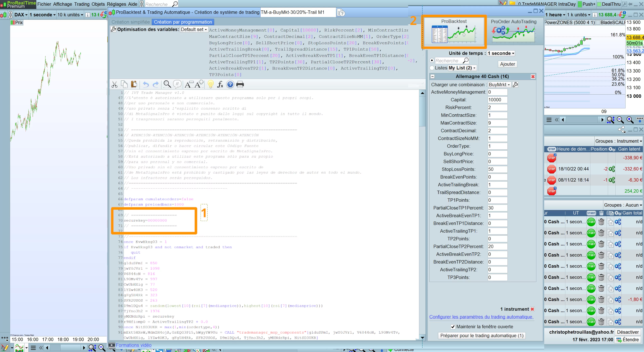Remove Allemagne 40 Cash with the red X
Screen dimensions: 644x352
(x=533, y=77)
